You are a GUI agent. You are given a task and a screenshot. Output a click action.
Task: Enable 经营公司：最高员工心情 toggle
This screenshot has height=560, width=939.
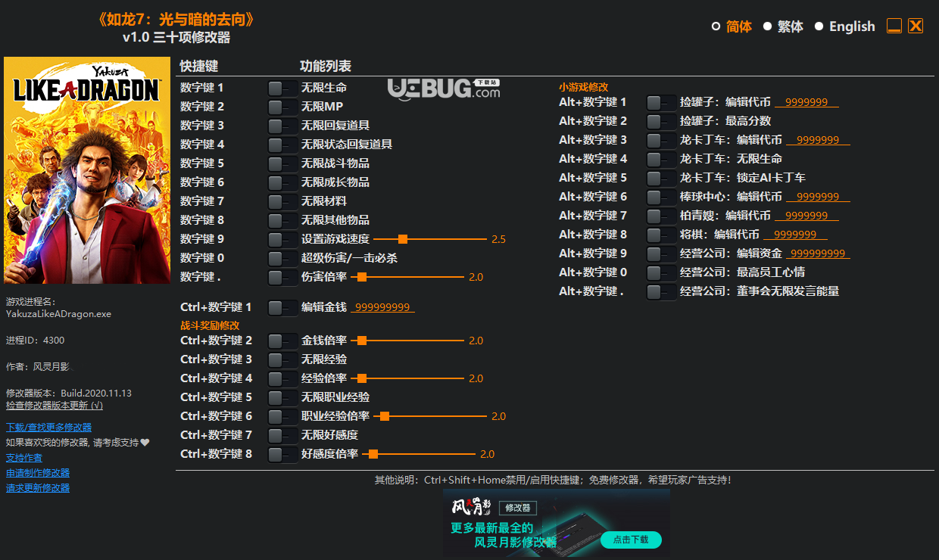coord(661,272)
